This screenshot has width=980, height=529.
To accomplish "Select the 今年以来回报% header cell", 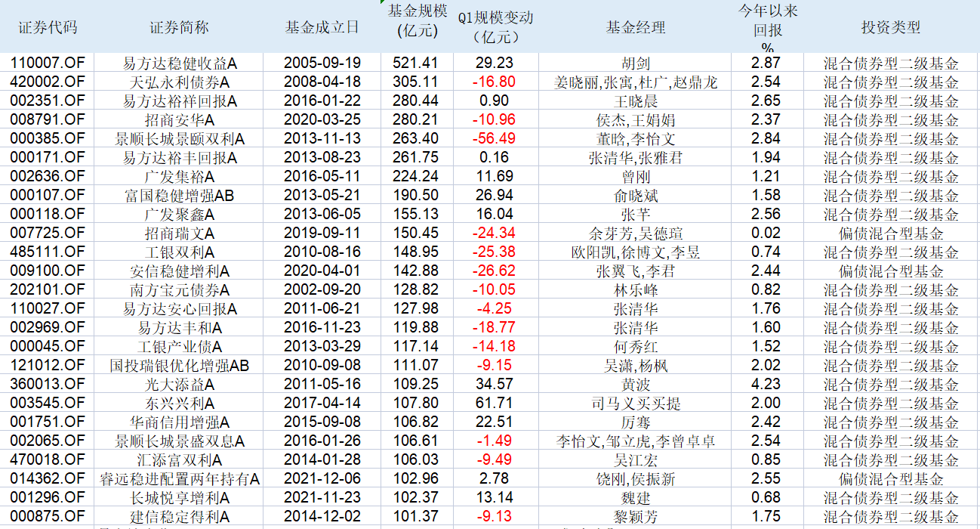I will [767, 29].
